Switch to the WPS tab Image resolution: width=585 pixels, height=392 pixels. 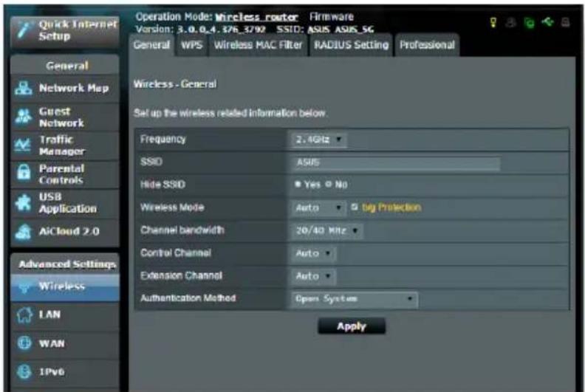(x=192, y=45)
